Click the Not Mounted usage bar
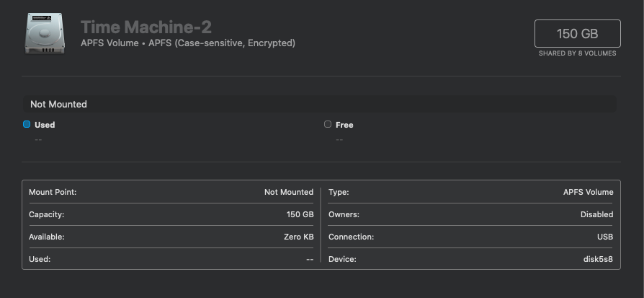The height and width of the screenshot is (298, 644). tap(319, 104)
